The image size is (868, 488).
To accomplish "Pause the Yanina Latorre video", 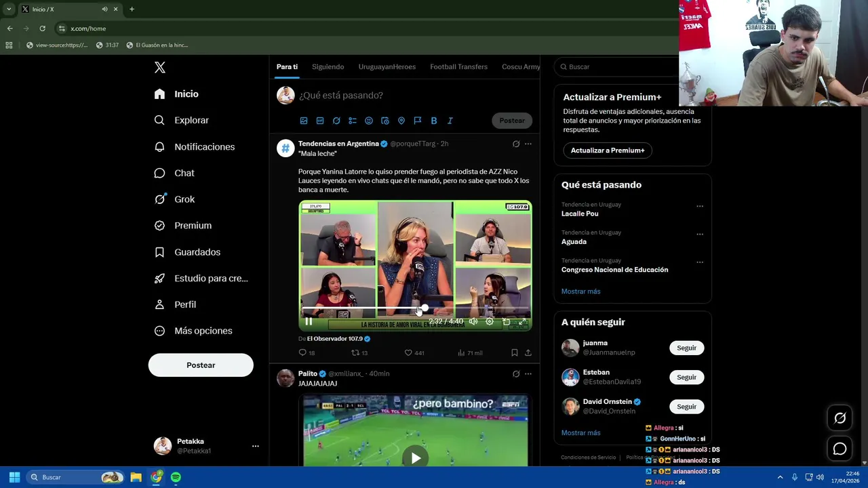I will click(309, 322).
